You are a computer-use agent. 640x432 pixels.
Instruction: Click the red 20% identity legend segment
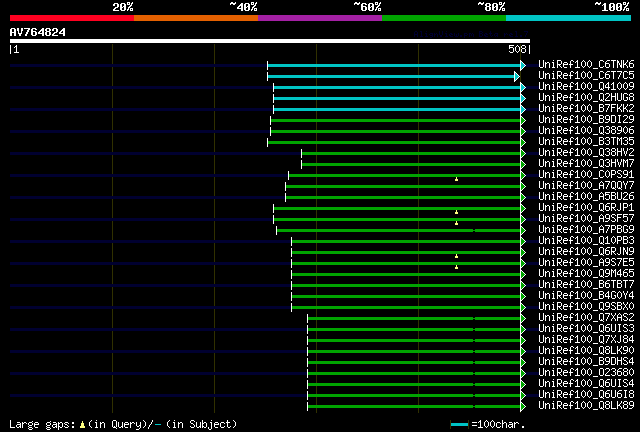72,18
